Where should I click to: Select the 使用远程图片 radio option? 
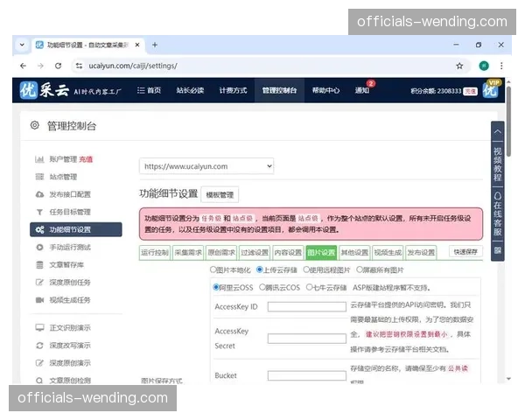[306, 269]
